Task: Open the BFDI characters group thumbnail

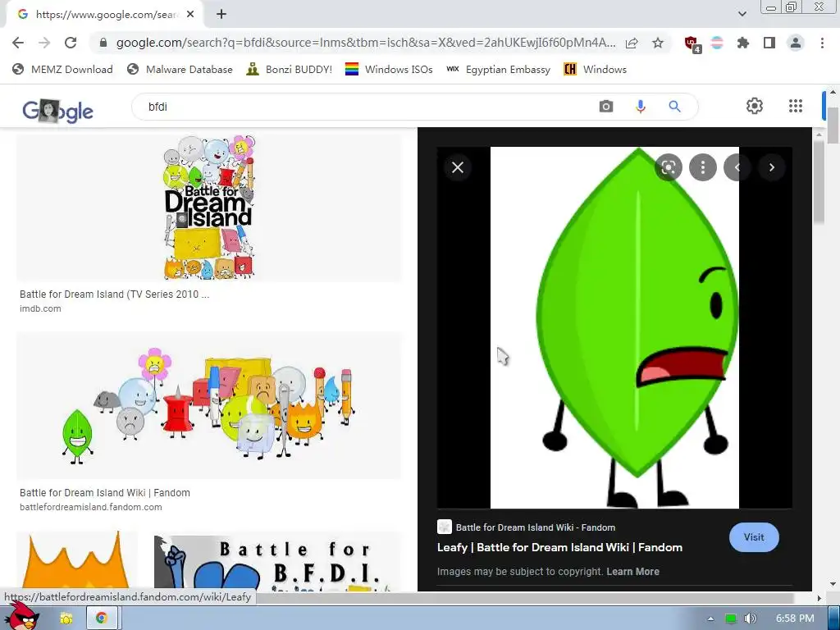Action: tap(209, 405)
